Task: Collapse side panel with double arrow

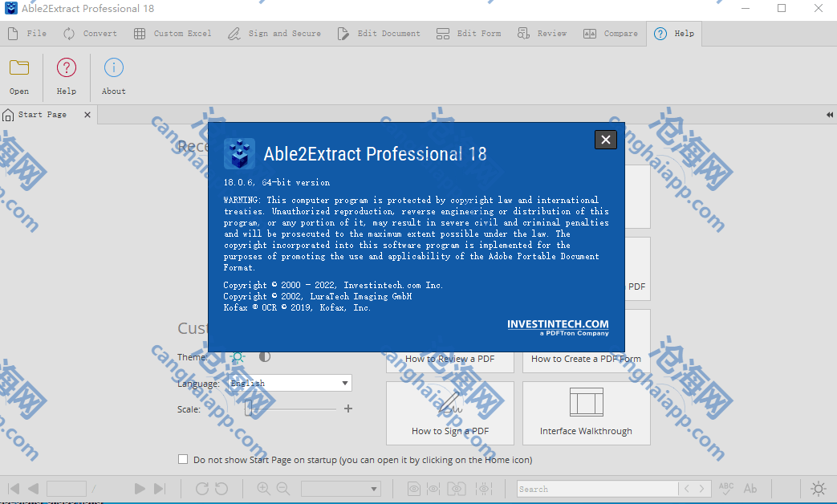Action: pos(829,115)
